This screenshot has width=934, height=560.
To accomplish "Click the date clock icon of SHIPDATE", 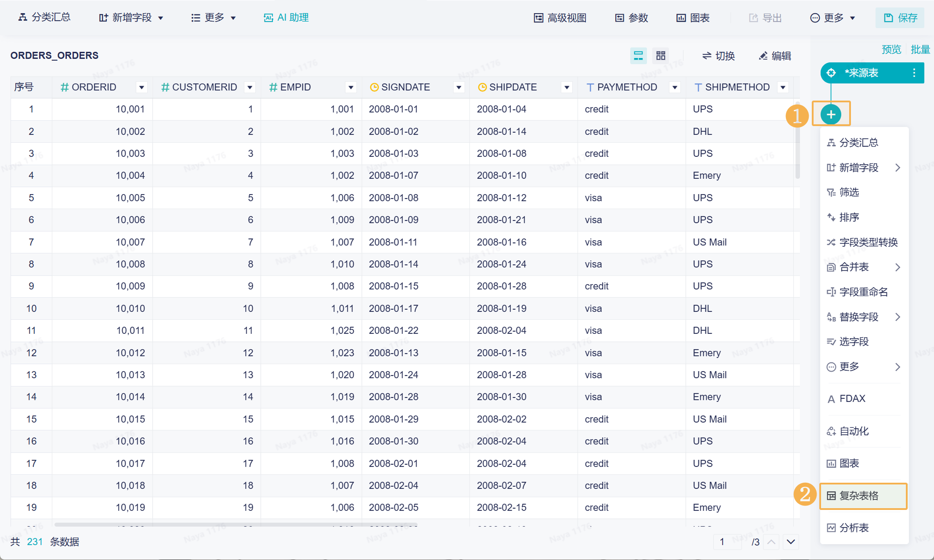I will (482, 87).
